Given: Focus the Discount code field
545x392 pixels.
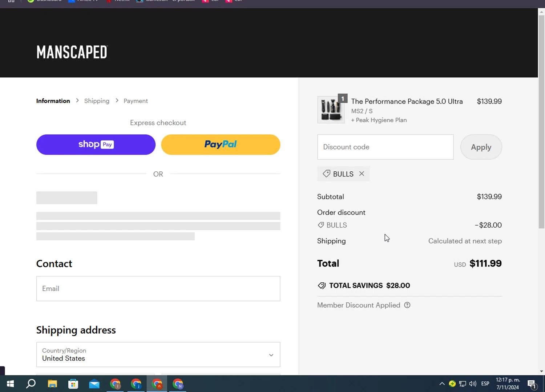Looking at the screenshot, I should click(385, 147).
